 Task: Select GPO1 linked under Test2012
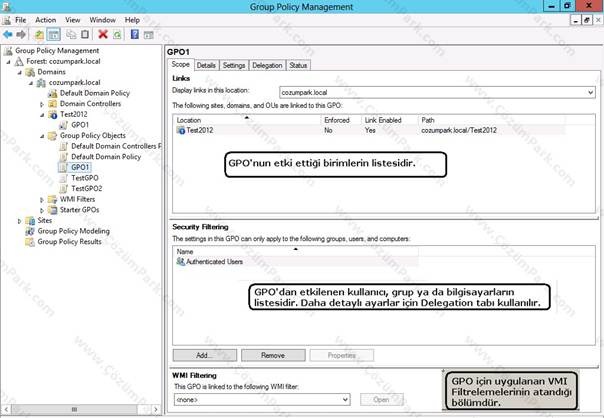80,125
